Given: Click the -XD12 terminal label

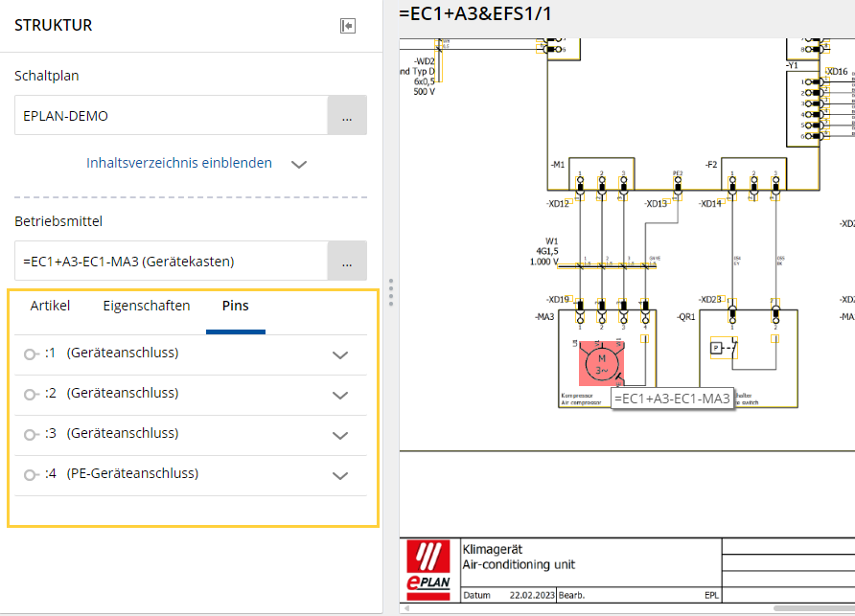Looking at the screenshot, I should tap(558, 204).
